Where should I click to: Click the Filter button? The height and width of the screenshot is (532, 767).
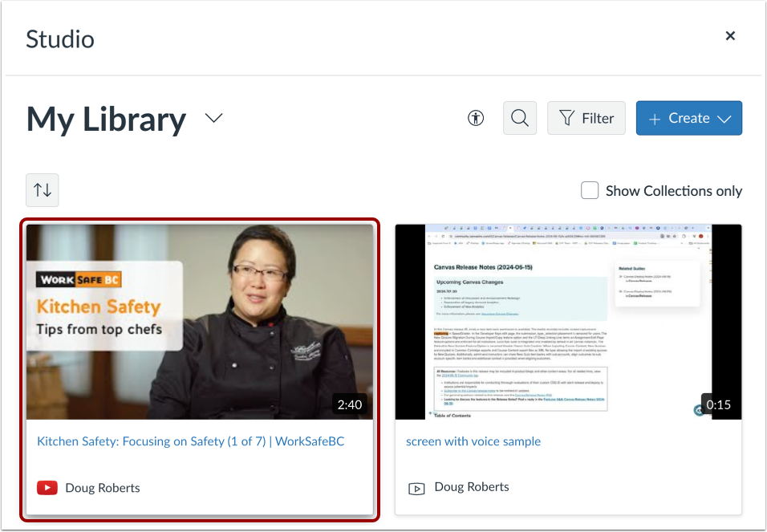586,118
